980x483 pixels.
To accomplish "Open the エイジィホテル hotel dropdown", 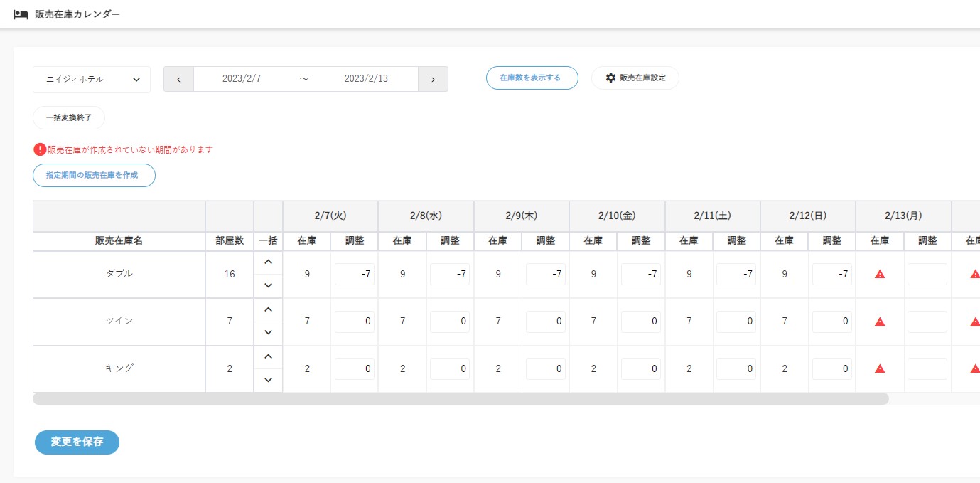I will (x=92, y=80).
